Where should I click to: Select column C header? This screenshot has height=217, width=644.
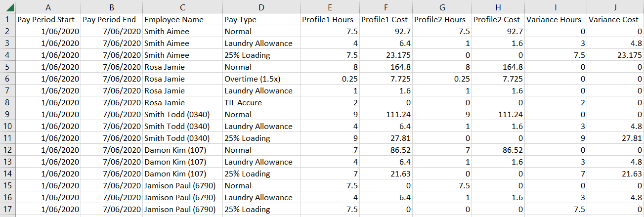tap(182, 7)
